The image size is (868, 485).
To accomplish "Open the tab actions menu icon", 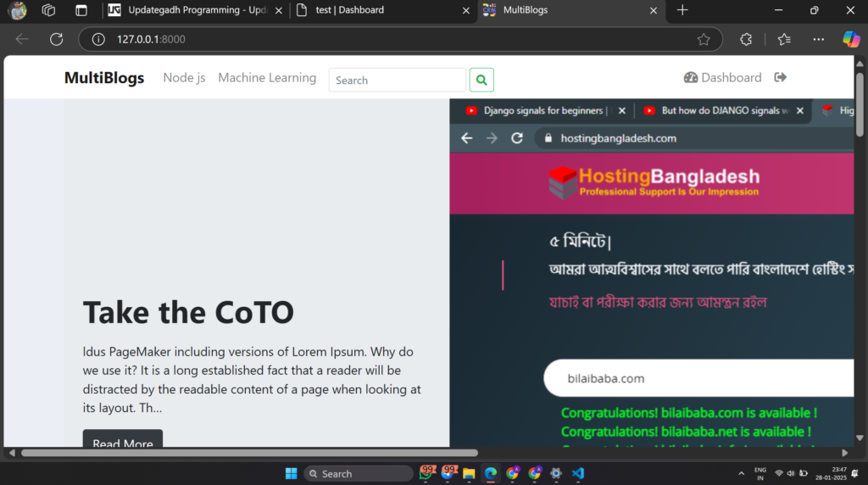I will click(x=81, y=10).
